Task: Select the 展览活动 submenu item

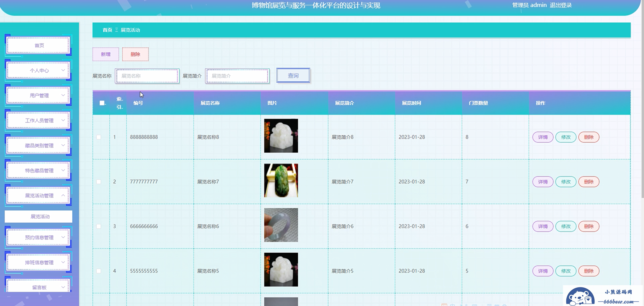Action: pos(38,216)
